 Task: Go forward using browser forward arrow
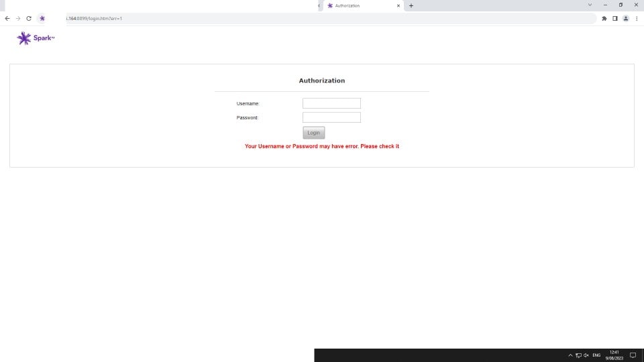click(18, 19)
